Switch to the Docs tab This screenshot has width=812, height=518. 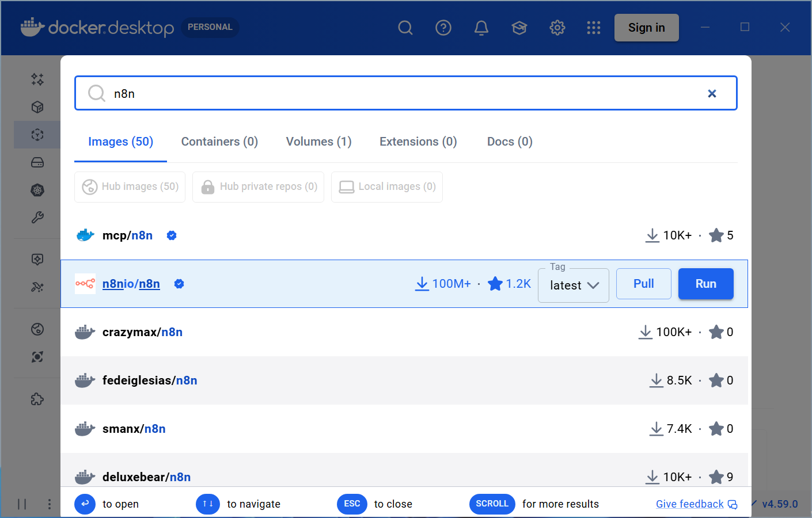pos(509,142)
